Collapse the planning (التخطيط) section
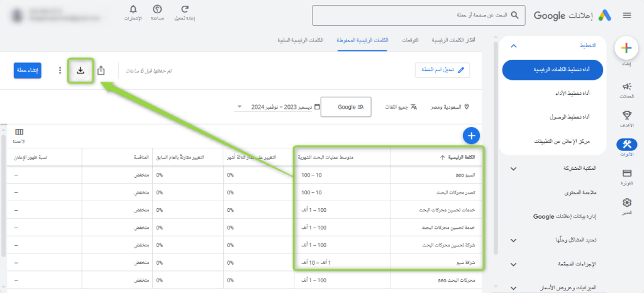The image size is (644, 293). click(513, 47)
